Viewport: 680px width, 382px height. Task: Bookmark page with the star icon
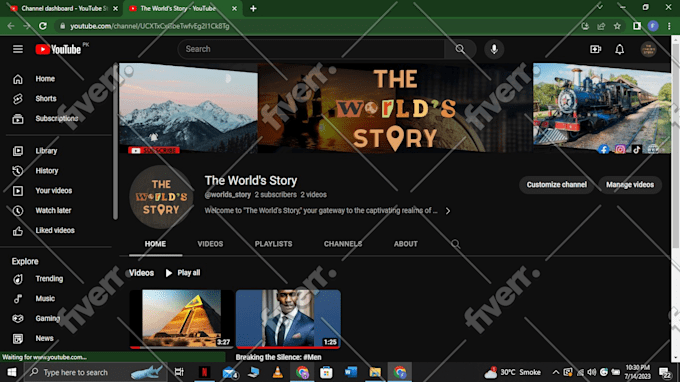tap(617, 26)
